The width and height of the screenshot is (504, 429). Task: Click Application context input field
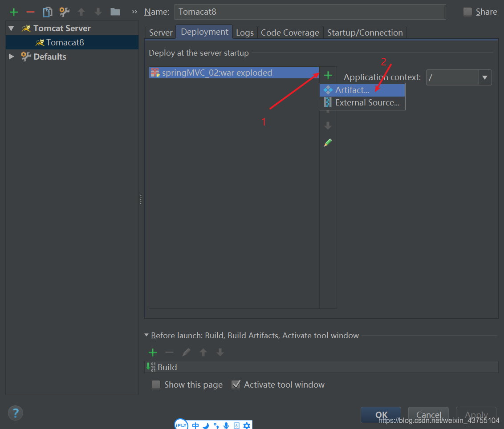click(x=452, y=77)
